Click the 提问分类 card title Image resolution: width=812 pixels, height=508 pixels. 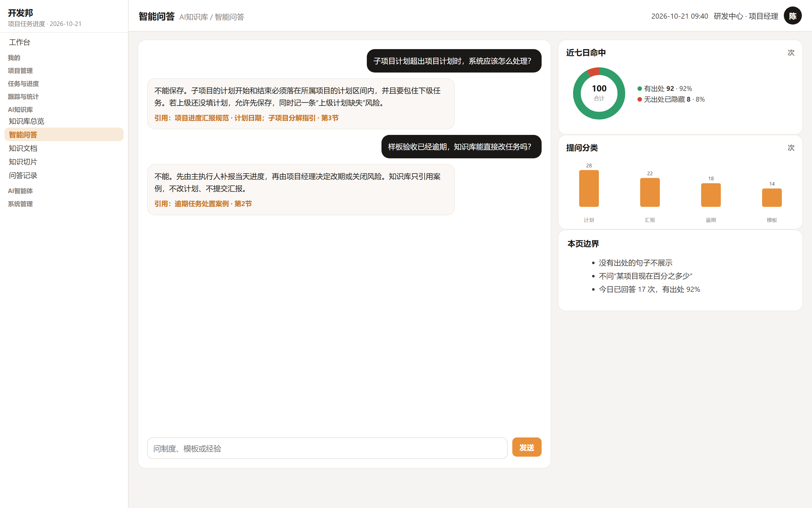tap(582, 148)
